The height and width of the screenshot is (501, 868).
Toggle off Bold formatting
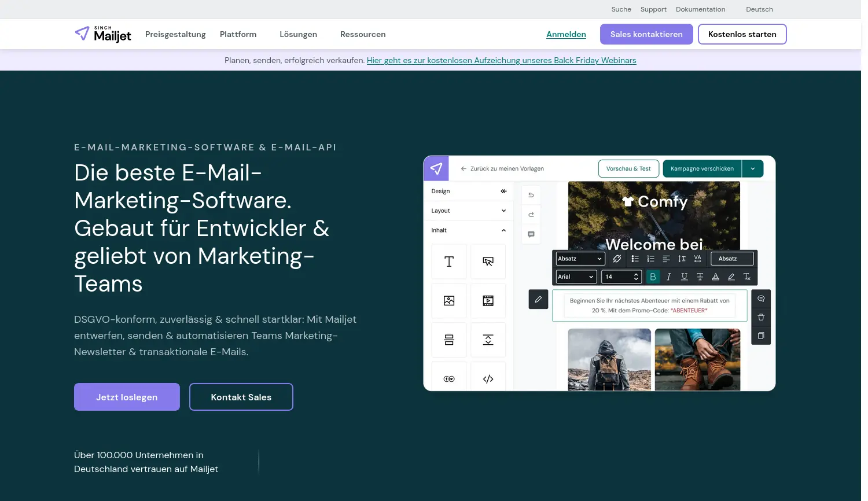point(653,277)
